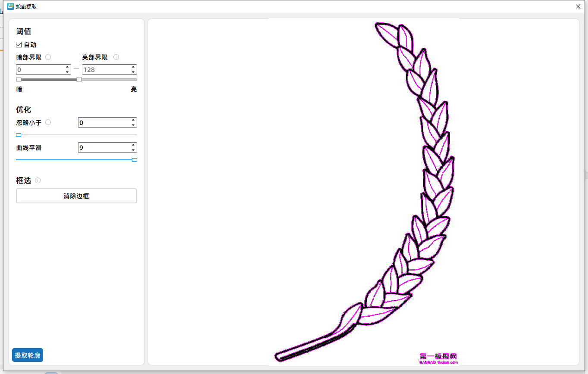The height and width of the screenshot is (374, 588).
Task: Click the 曲线平滑 slider handle
Action: click(134, 160)
